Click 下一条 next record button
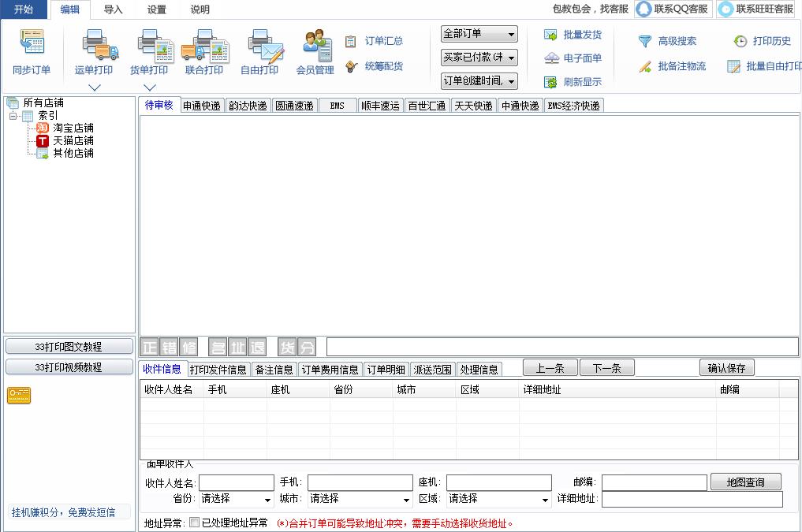This screenshot has width=802, height=532. (x=607, y=368)
